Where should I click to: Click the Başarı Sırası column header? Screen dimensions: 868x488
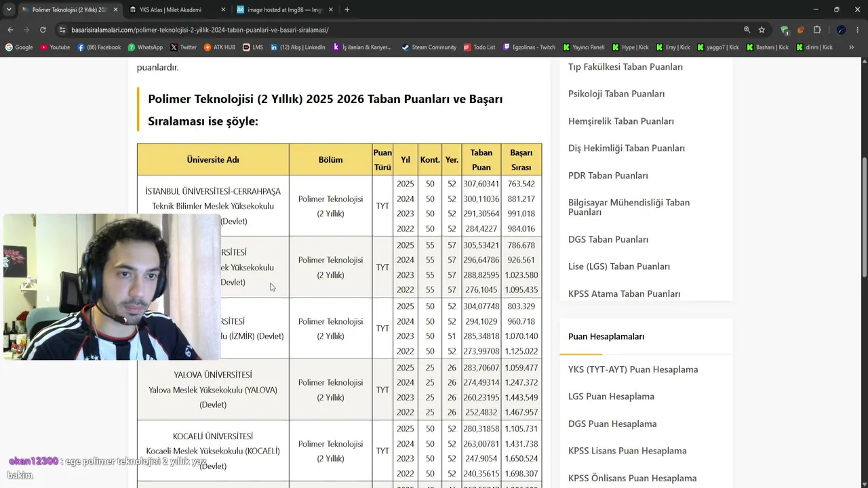tap(521, 160)
